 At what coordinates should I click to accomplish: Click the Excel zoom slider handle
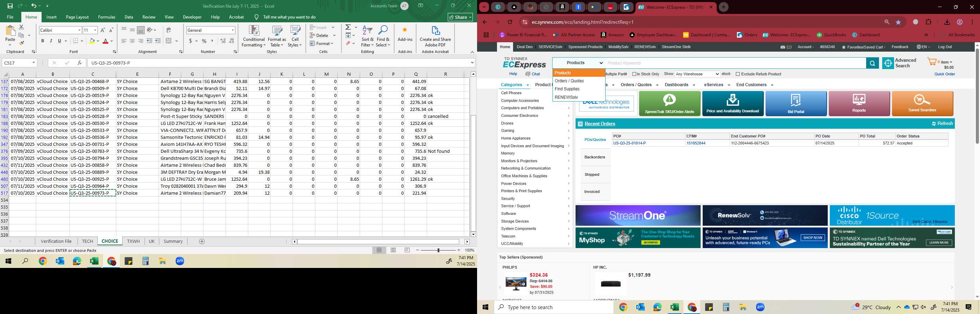click(x=438, y=250)
